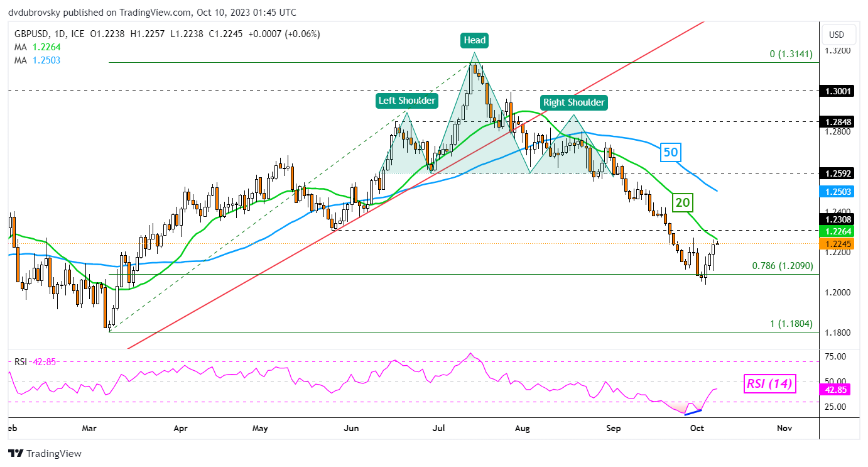Click the 0.786 (1.2090) Fibonacci label
The image size is (868, 467).
782,266
